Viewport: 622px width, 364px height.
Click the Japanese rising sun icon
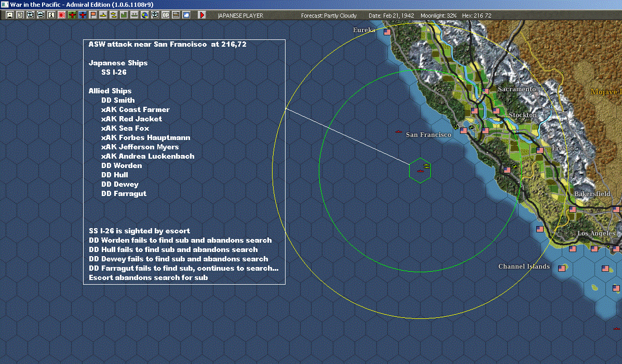[61, 15]
